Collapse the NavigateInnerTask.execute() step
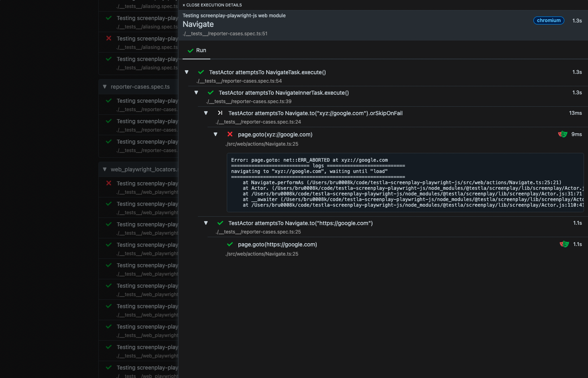 [x=196, y=93]
